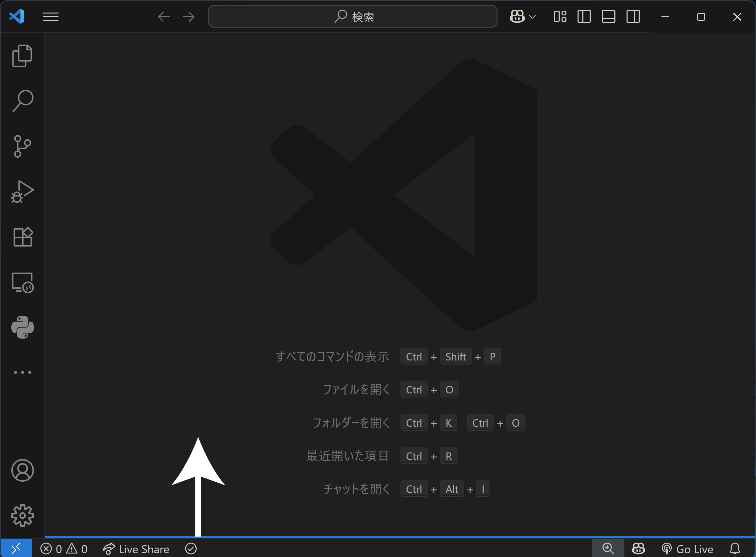Maximize the VS Code window
756x557 pixels.
(x=701, y=17)
